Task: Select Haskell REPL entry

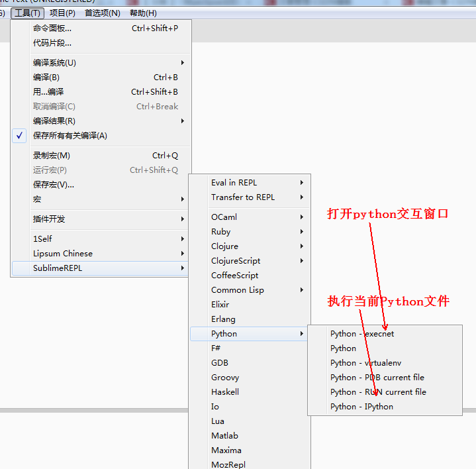Action: click(250, 392)
